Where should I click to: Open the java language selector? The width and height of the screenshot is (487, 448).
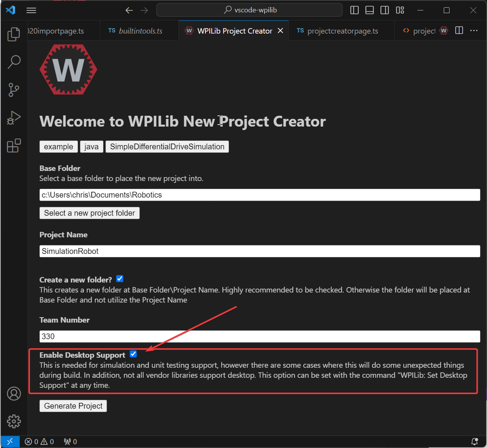92,147
